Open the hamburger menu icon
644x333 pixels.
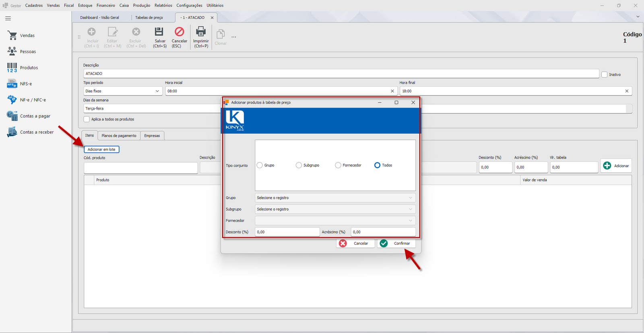[8, 19]
